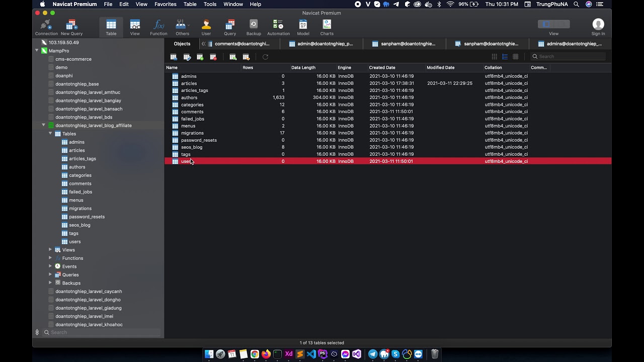Click the Delete Table minus icon
Image resolution: width=644 pixels, height=362 pixels.
coord(213,57)
